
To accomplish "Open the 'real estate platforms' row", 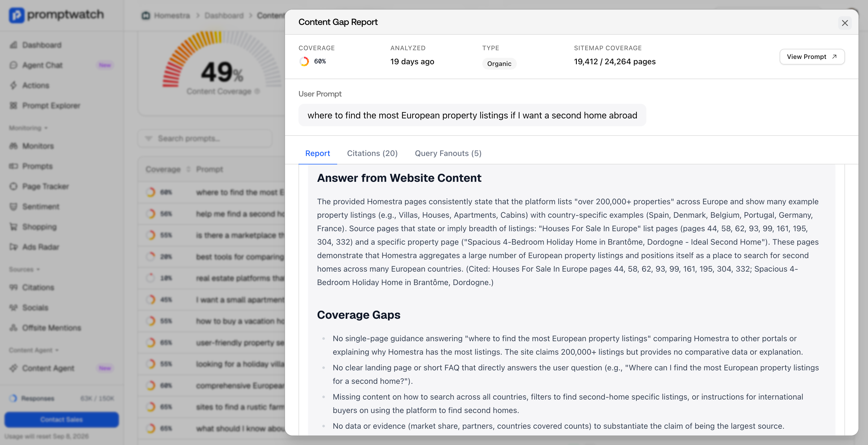I will click(212, 278).
